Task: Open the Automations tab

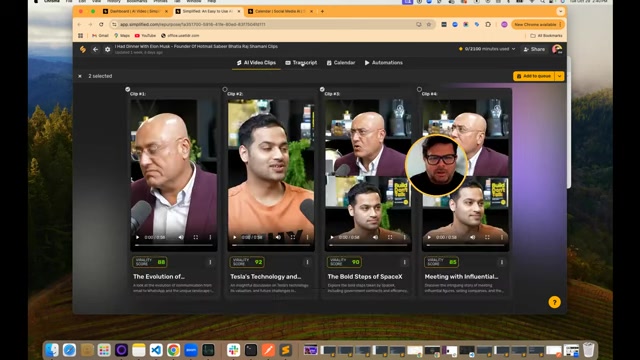Action: [x=383, y=63]
